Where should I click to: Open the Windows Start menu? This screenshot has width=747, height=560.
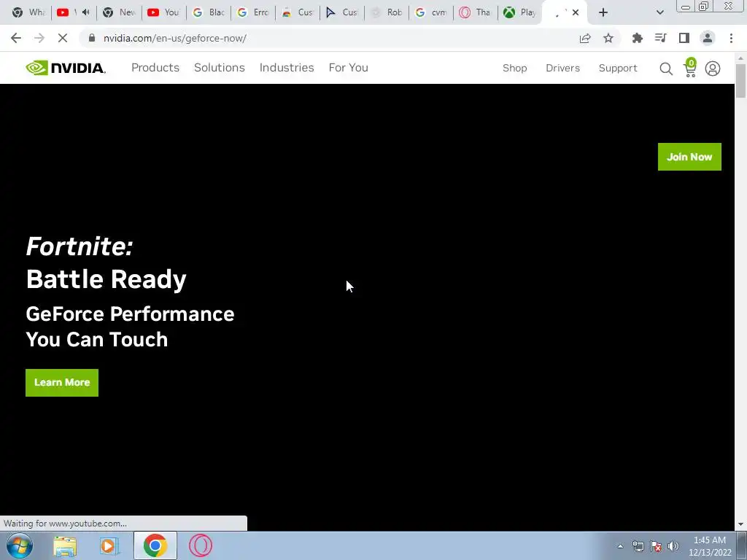click(20, 545)
